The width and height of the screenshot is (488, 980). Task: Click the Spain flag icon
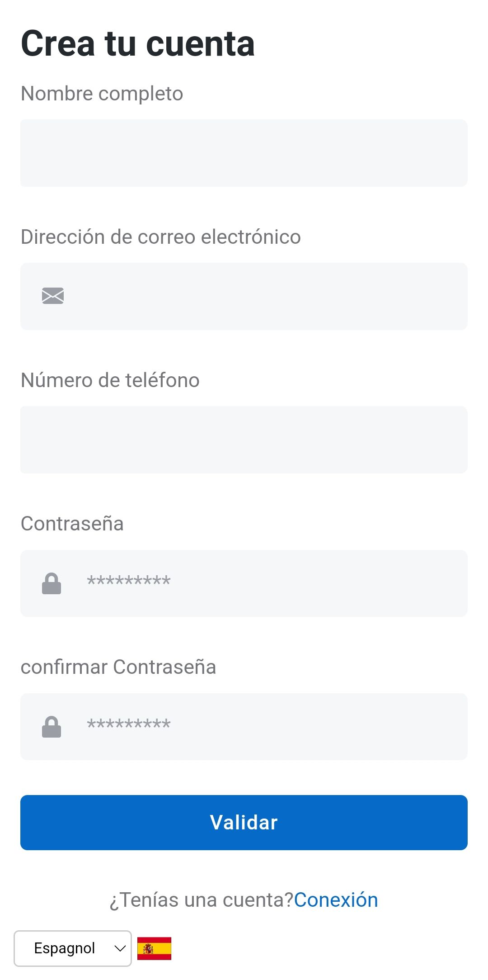(154, 948)
